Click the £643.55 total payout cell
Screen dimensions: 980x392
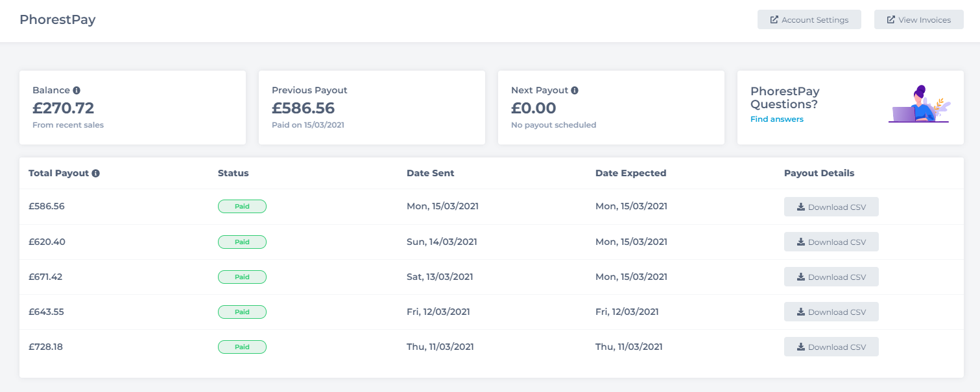point(46,312)
